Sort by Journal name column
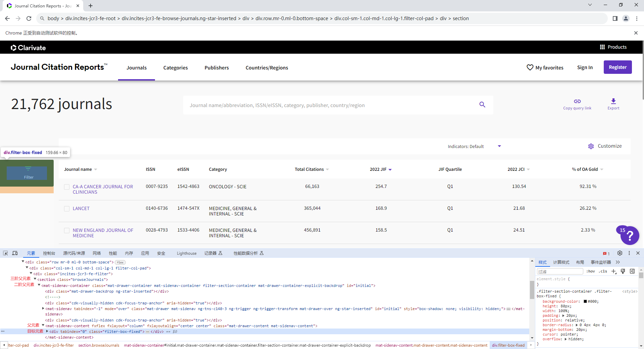644x349 pixels. click(x=80, y=169)
